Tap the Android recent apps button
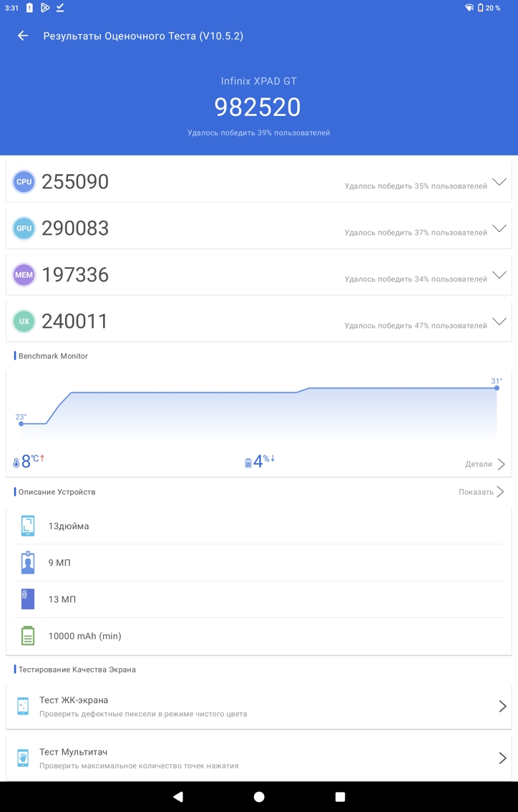Image resolution: width=518 pixels, height=812 pixels. [x=340, y=796]
